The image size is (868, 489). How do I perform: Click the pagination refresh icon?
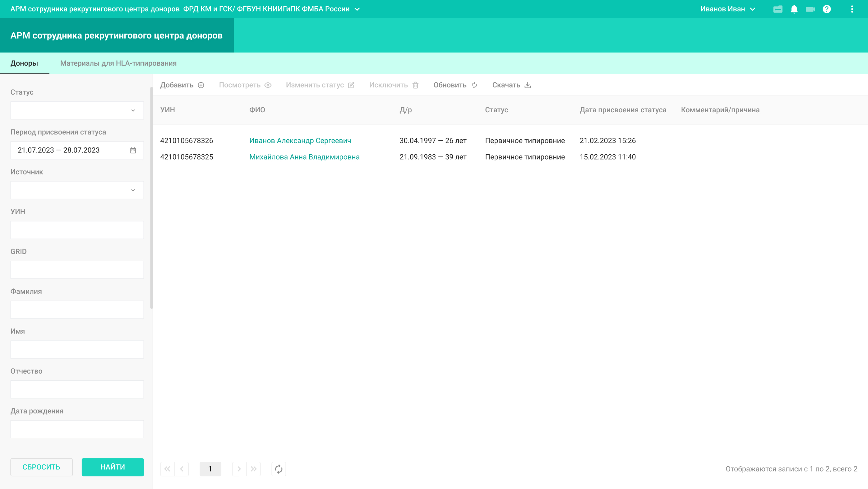click(x=279, y=469)
